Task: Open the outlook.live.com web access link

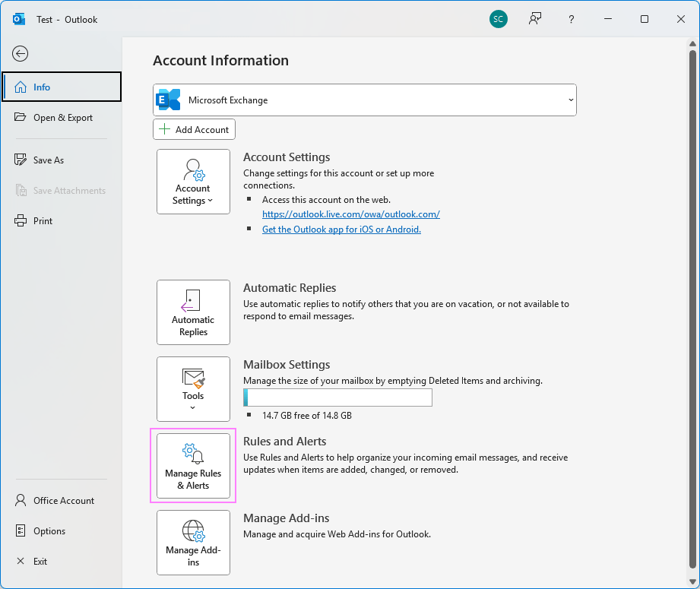Action: tap(351, 214)
